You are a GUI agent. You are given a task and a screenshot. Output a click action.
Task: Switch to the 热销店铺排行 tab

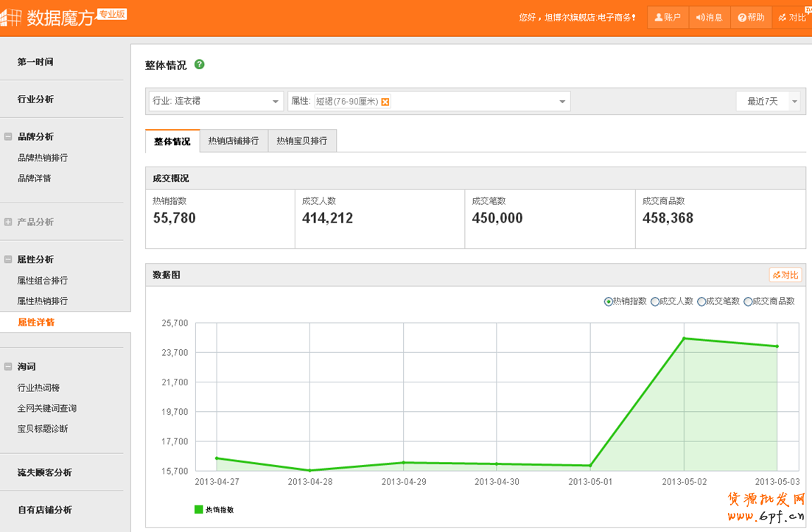[x=233, y=141]
